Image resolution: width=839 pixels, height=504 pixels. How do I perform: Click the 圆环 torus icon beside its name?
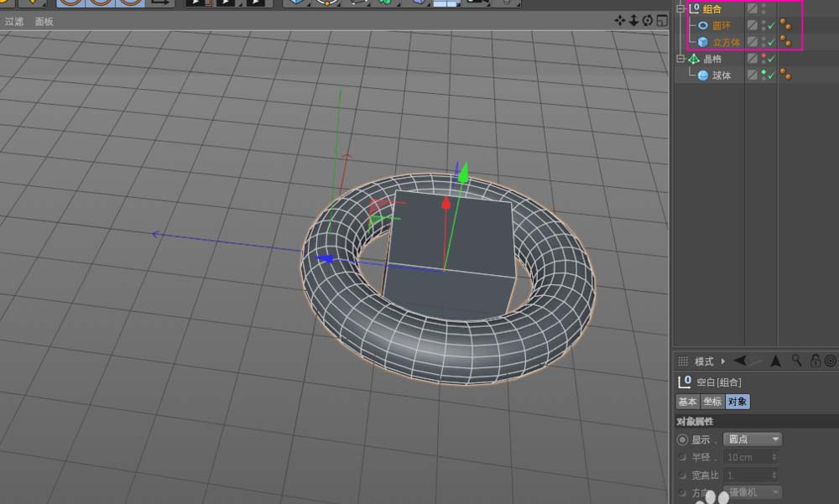pyautogui.click(x=703, y=25)
